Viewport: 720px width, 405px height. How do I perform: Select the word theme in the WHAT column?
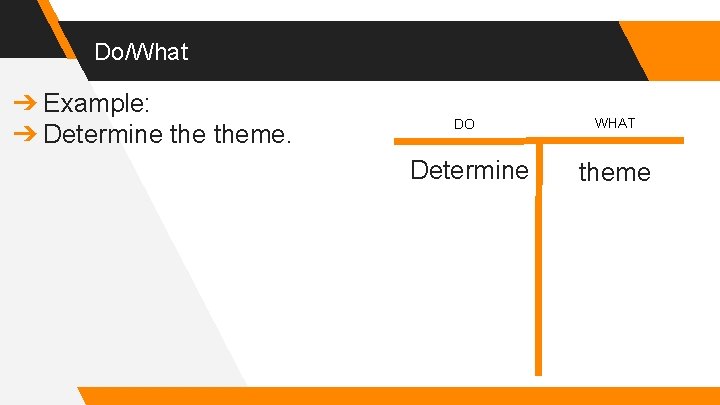point(614,172)
